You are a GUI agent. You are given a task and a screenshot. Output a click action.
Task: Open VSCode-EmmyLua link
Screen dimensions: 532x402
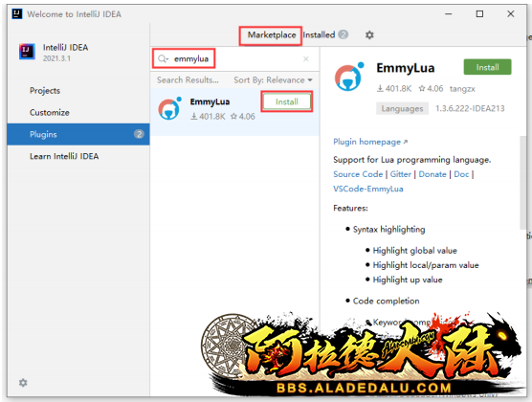[x=368, y=189]
